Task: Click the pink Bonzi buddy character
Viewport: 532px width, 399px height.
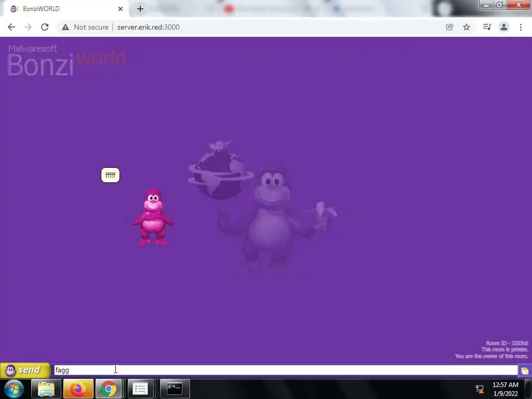Action: pos(153,218)
